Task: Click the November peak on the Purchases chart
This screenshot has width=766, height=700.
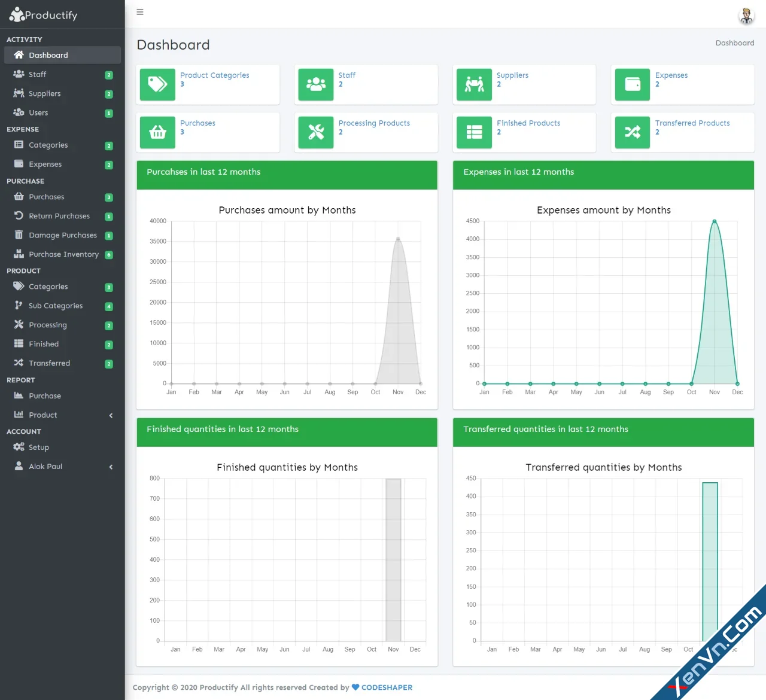Action: click(398, 239)
